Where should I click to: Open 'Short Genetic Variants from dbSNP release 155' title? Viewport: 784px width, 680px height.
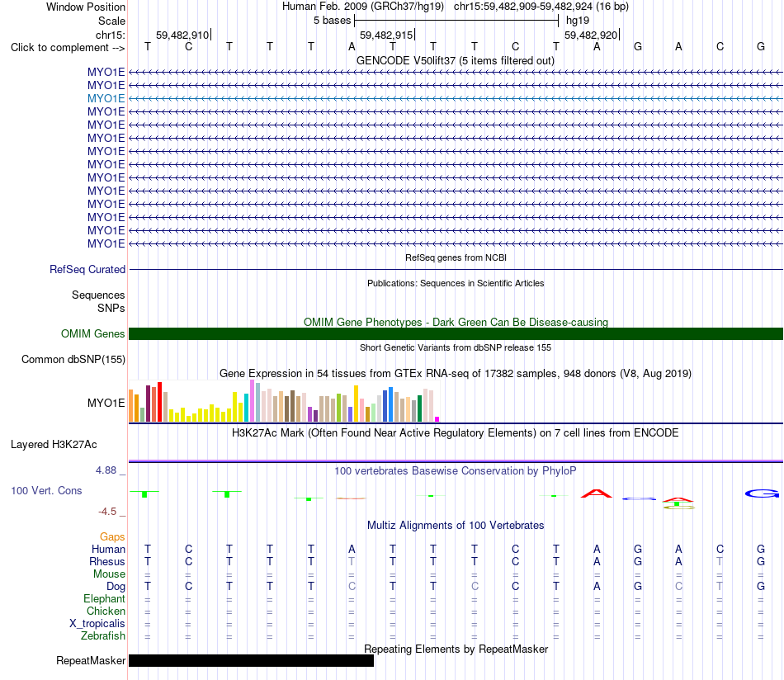point(456,347)
